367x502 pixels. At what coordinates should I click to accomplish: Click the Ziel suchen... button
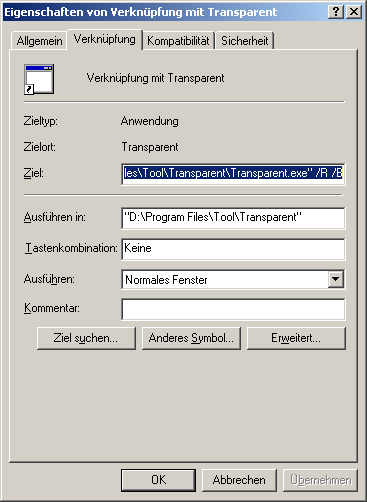[86, 338]
